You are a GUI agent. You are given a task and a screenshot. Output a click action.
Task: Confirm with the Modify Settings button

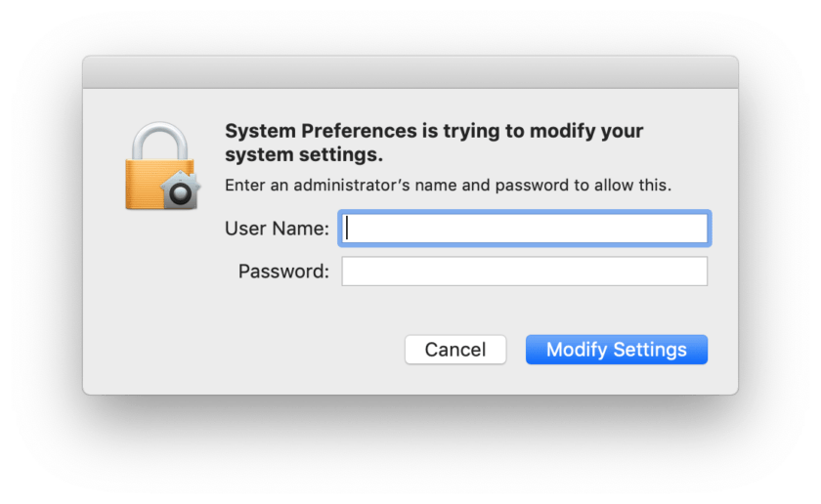(617, 350)
